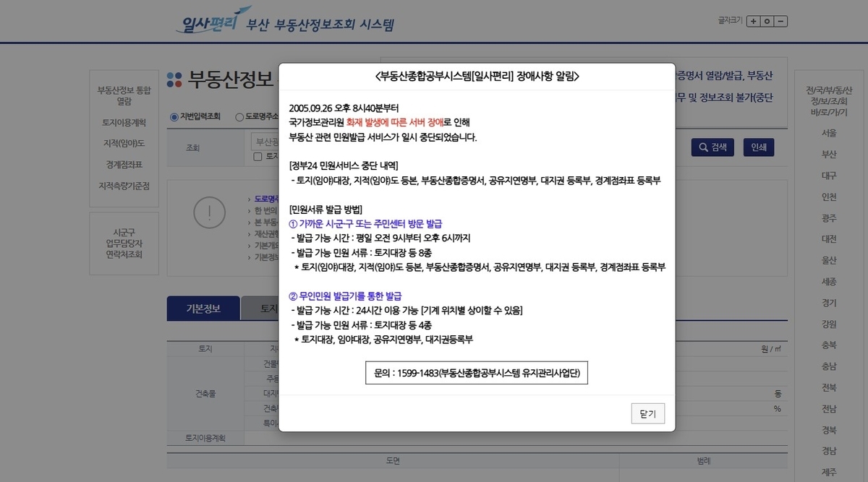
Task: Go to 세종 region shortcut
Action: (829, 282)
